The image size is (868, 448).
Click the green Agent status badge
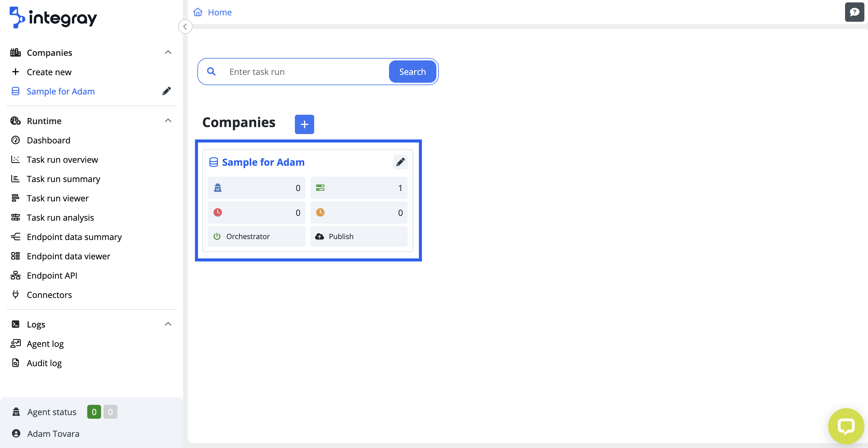pyautogui.click(x=94, y=412)
